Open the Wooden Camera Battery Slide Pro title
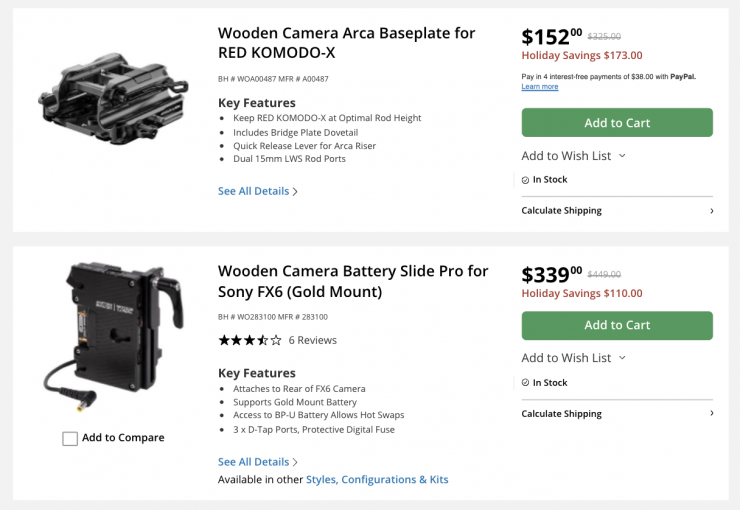Viewport: 740px width, 510px height. pos(352,281)
